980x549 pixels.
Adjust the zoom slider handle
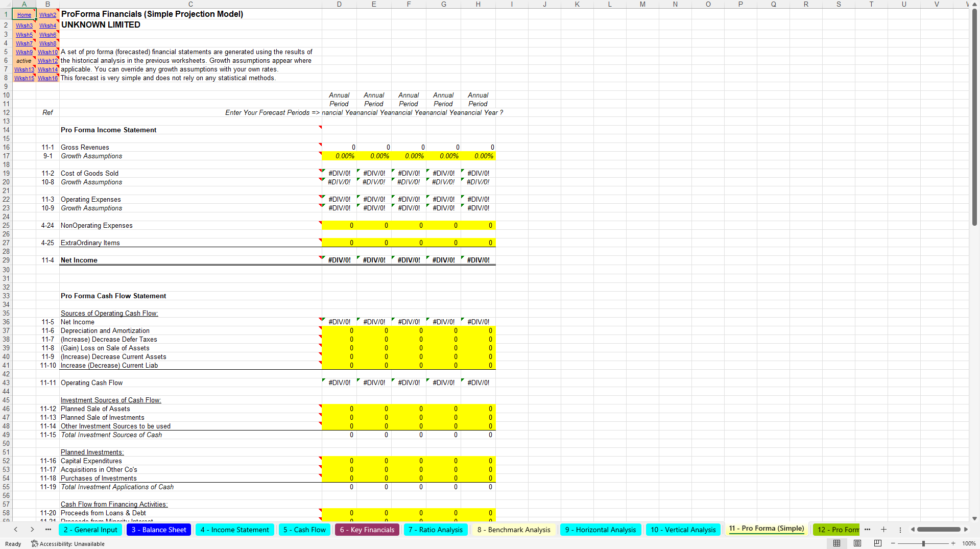(923, 543)
